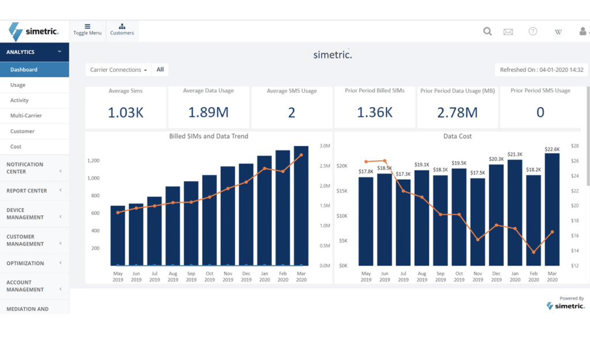The width and height of the screenshot is (590, 364).
Task: Expand the NOTIFICATION CENTER section
Action: pos(34,168)
